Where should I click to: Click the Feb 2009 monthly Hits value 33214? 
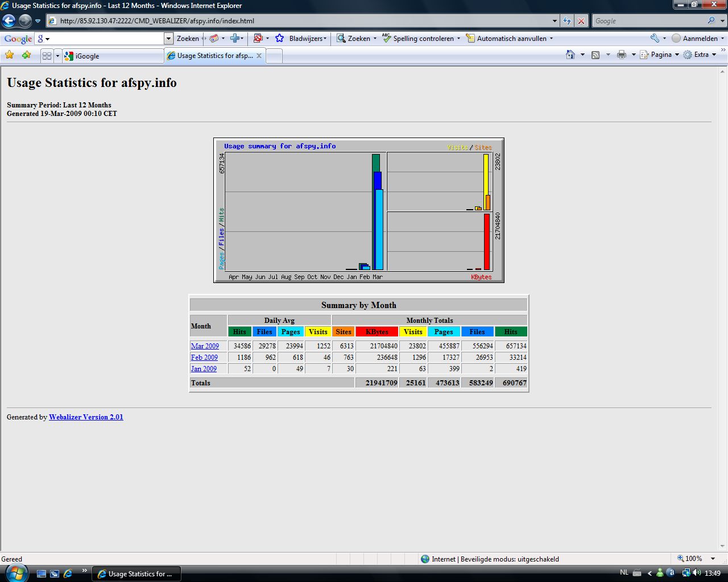pyautogui.click(x=518, y=357)
